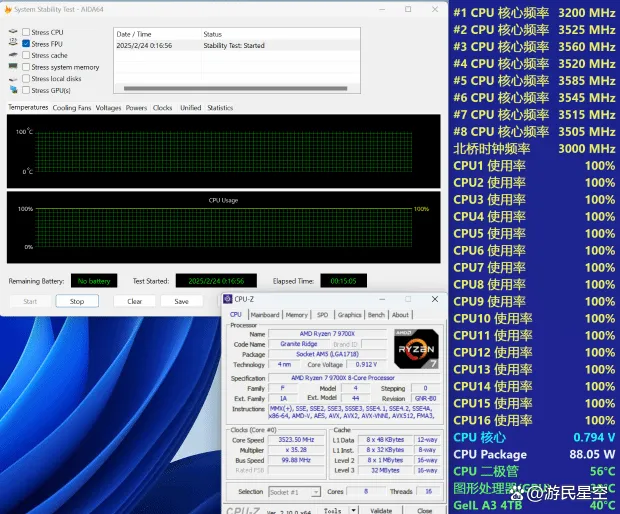Viewport: 620px width, 514px height.
Task: Click the memory module icon beside Stress system memory
Action: point(13,66)
